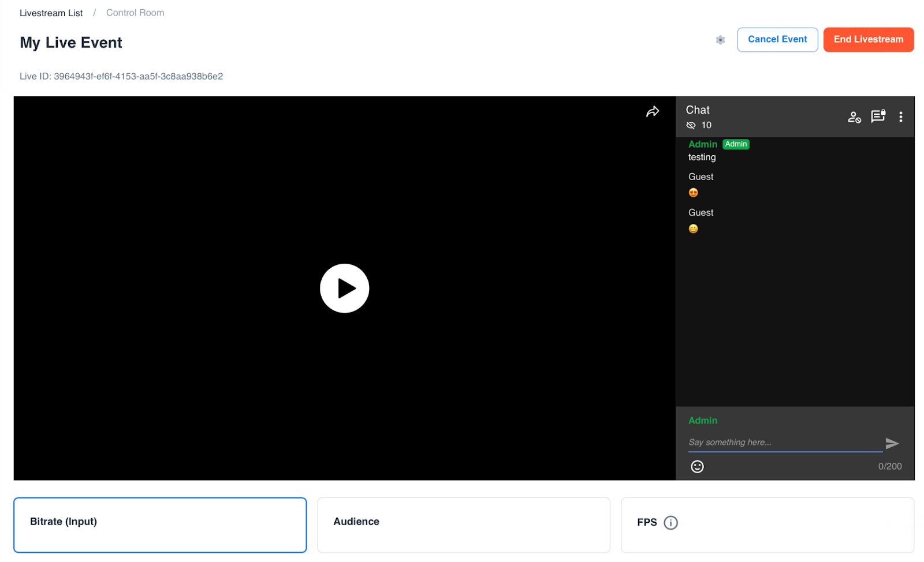Focus the 'Say something here...' chat input
The image size is (924, 562).
click(784, 443)
